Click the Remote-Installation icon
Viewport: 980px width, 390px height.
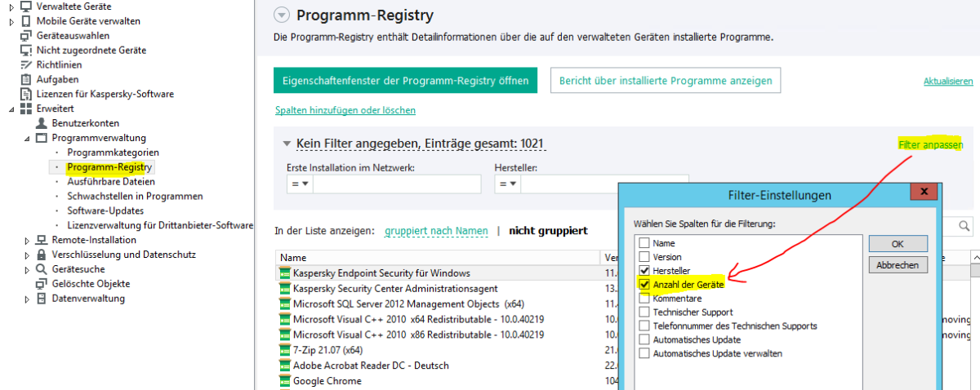coord(42,240)
